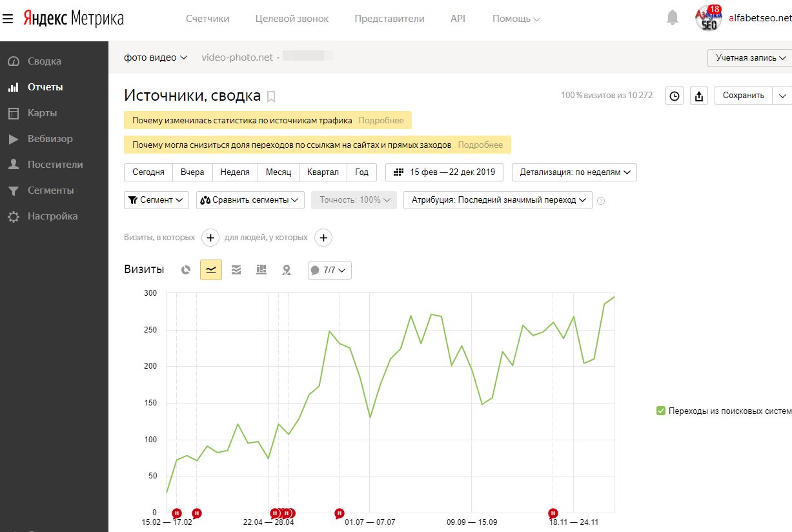The width and height of the screenshot is (792, 532).
Task: Select the Квартал period toggle
Action: pyautogui.click(x=323, y=172)
